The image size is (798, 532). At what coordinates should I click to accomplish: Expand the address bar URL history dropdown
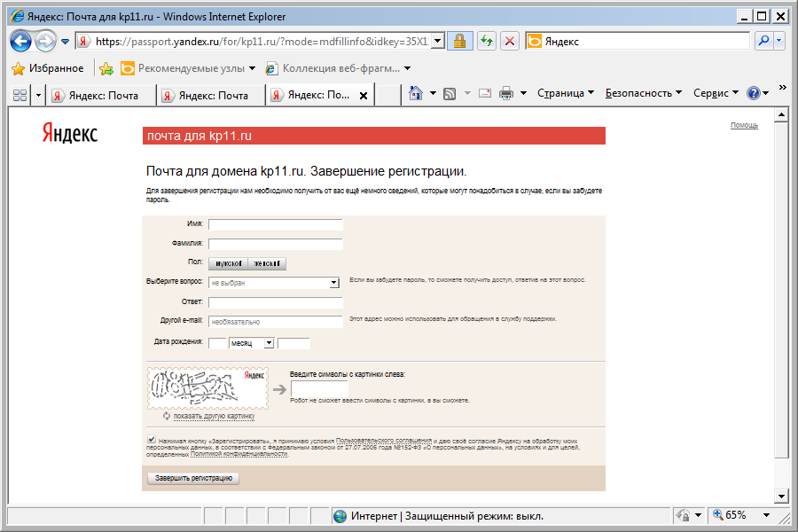tap(438, 42)
